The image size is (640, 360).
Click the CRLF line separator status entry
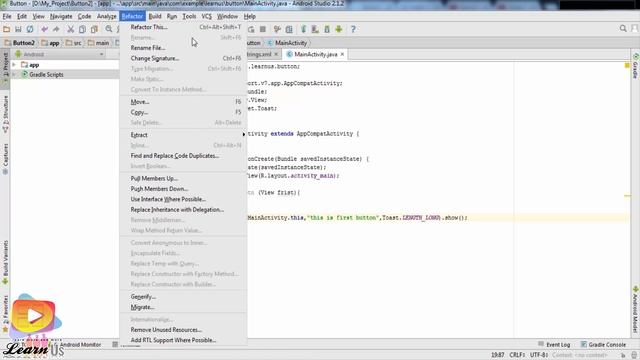coord(517,355)
